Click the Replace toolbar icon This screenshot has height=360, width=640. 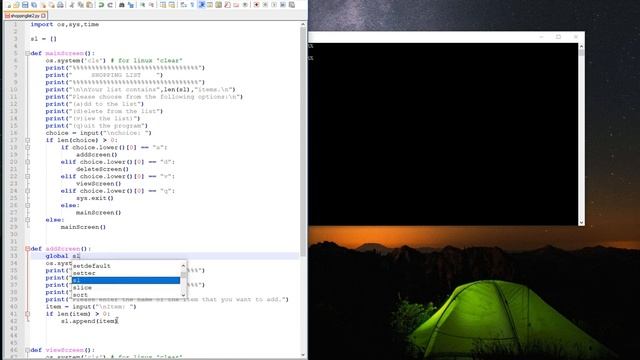[131, 5]
